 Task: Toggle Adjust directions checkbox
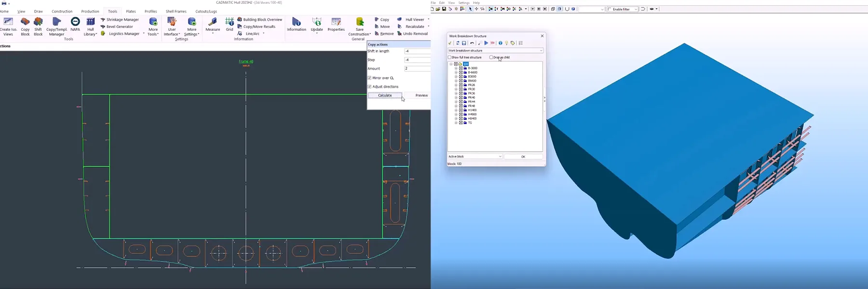click(369, 87)
